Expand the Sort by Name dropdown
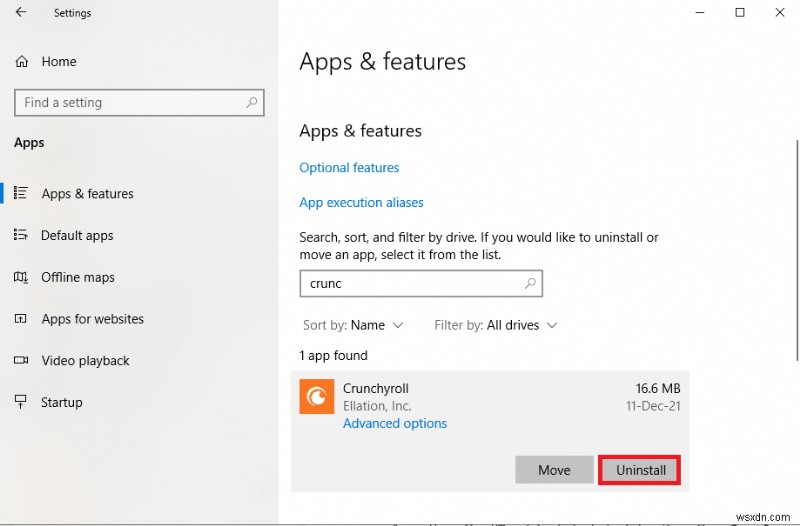Screen dimensions: 800x526 pos(353,325)
